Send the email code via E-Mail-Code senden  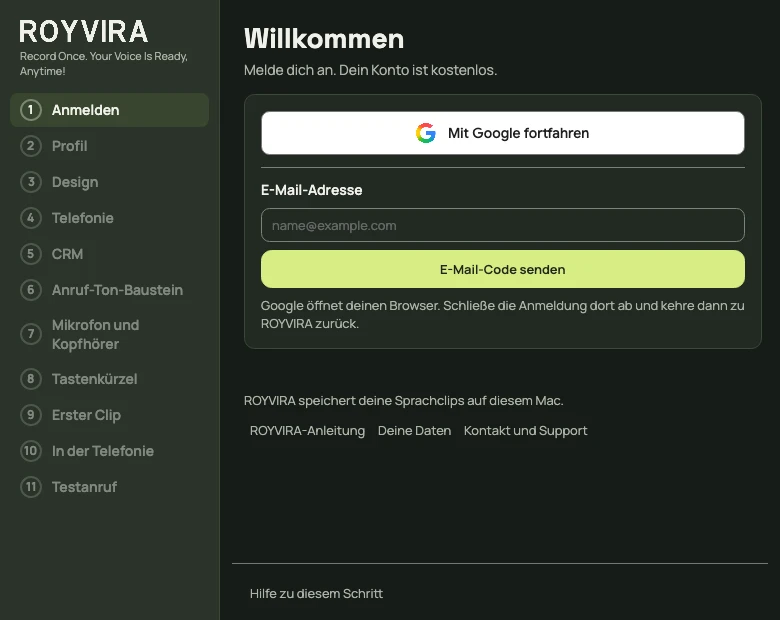(502, 269)
